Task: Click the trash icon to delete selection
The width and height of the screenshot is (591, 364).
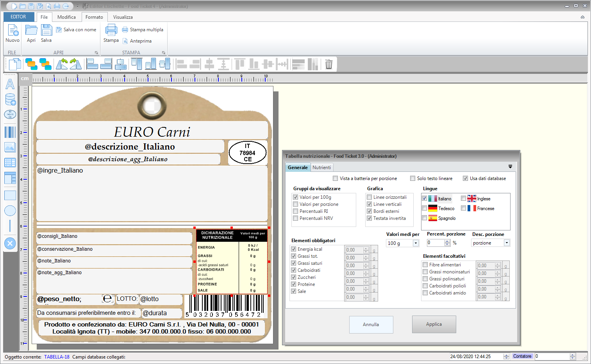Action: [x=329, y=64]
